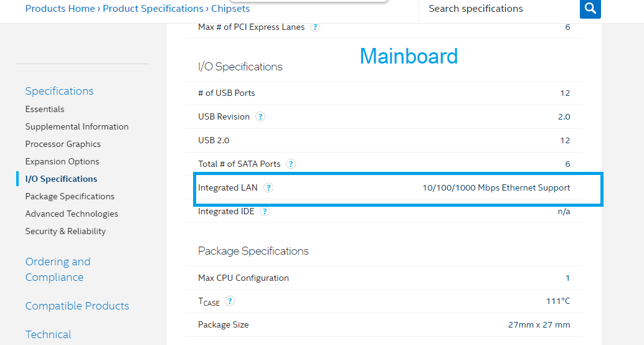
Task: Select Essentials in the sidebar
Action: 45,109
